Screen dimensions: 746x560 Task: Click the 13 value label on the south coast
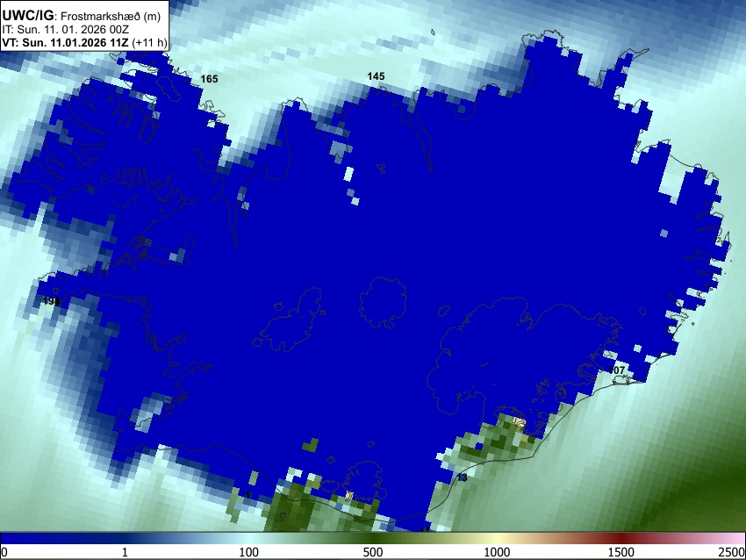pyautogui.click(x=462, y=477)
